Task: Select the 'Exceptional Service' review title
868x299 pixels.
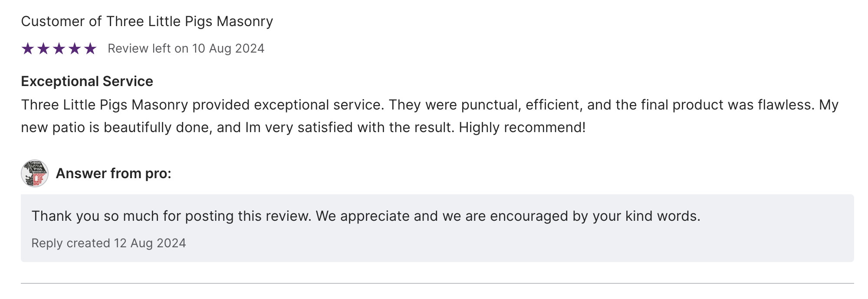Action: pos(87,81)
